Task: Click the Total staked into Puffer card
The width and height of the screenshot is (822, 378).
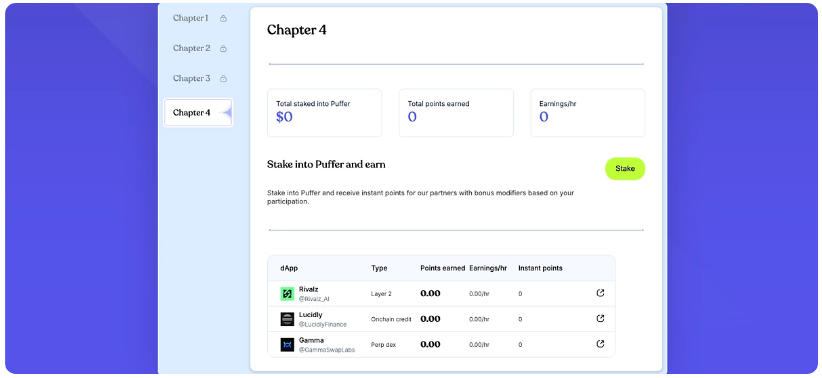Action: tap(325, 113)
